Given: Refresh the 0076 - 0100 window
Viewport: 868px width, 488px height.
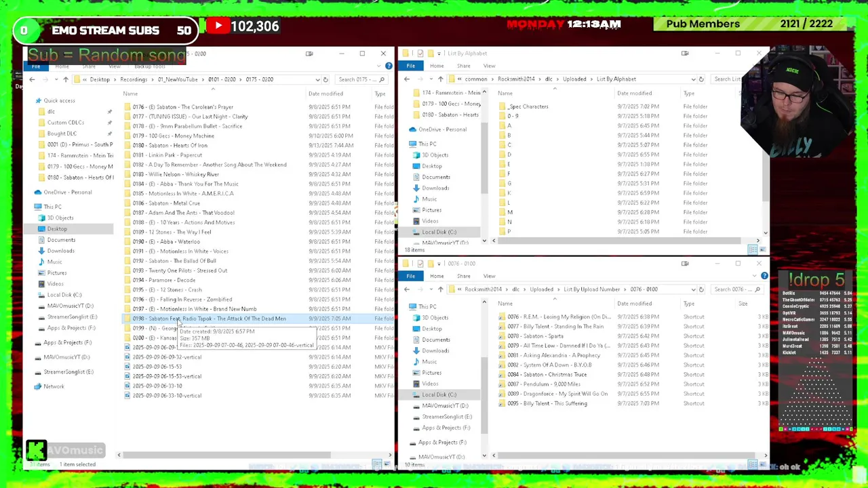Looking at the screenshot, I should 701,289.
